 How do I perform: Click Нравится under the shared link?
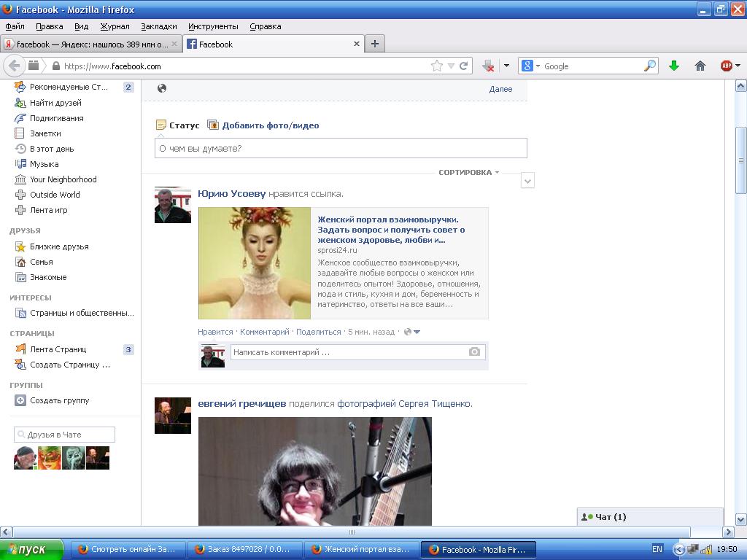[x=215, y=332]
